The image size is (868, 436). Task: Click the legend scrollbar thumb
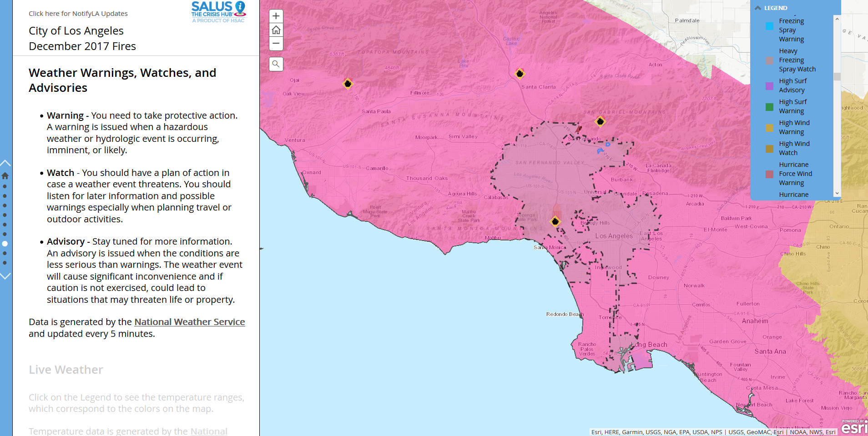837,76
